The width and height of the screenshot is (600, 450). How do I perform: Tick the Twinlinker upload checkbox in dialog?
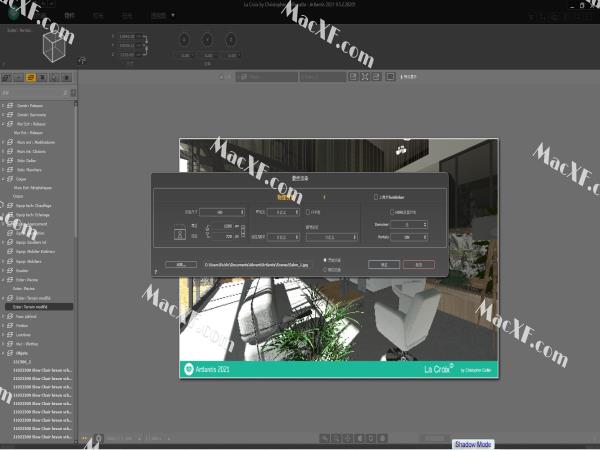(x=376, y=197)
